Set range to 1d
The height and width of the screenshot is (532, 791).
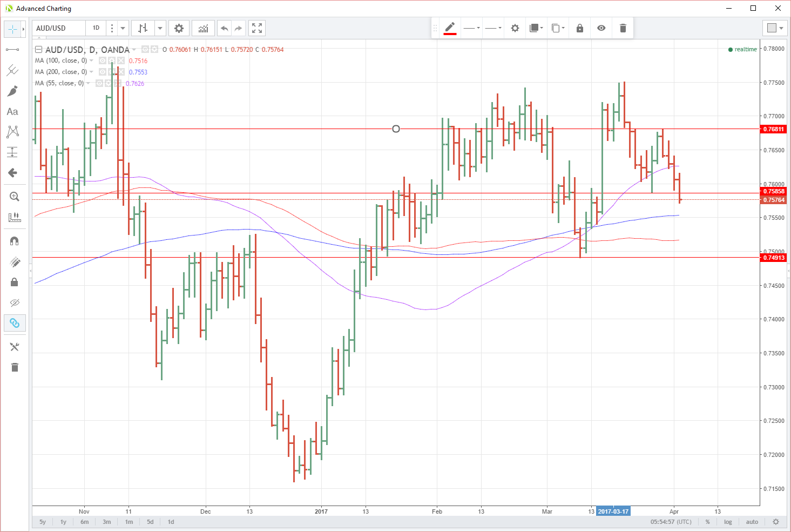click(171, 522)
